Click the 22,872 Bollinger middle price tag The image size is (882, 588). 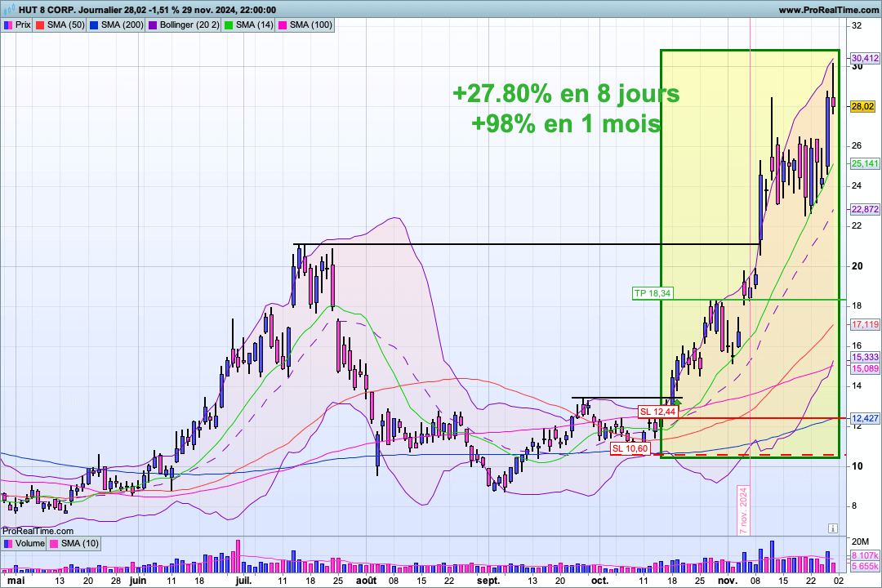pos(865,209)
